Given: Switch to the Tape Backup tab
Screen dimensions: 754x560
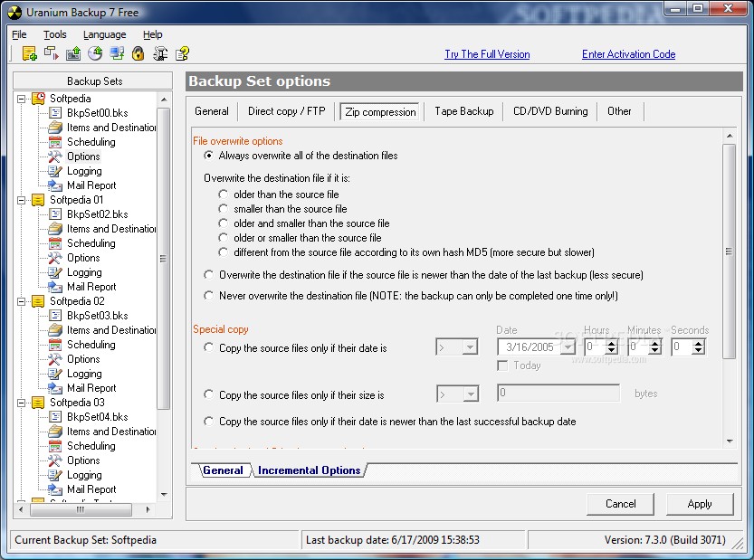Looking at the screenshot, I should (464, 111).
